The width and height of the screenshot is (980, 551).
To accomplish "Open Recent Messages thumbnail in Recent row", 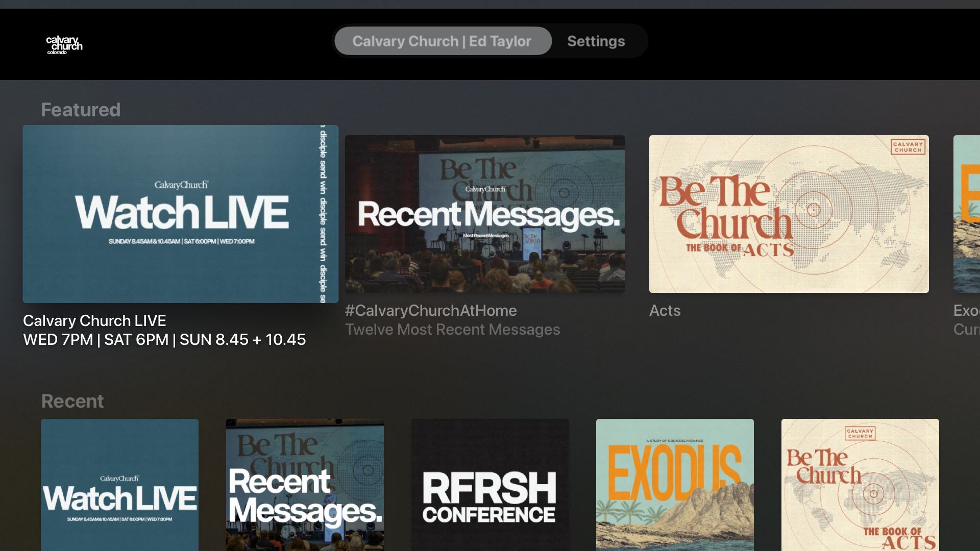I will [x=305, y=485].
